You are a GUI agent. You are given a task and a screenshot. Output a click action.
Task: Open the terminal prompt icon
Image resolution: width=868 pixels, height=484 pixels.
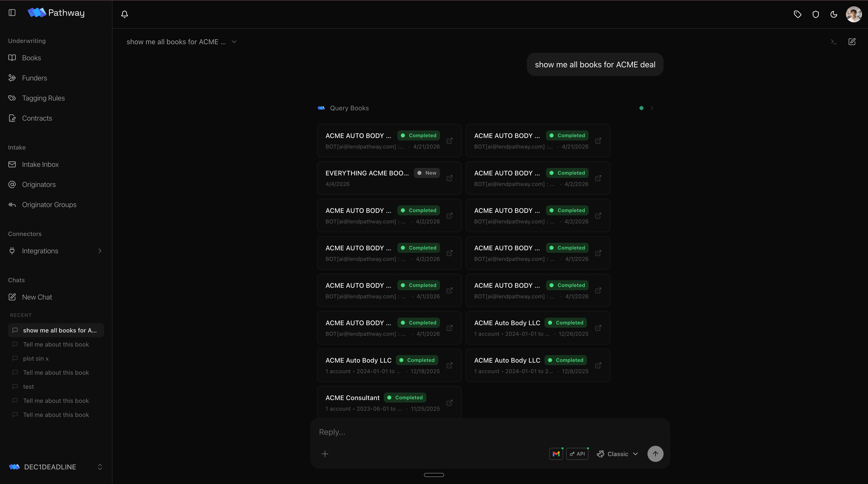click(x=834, y=42)
